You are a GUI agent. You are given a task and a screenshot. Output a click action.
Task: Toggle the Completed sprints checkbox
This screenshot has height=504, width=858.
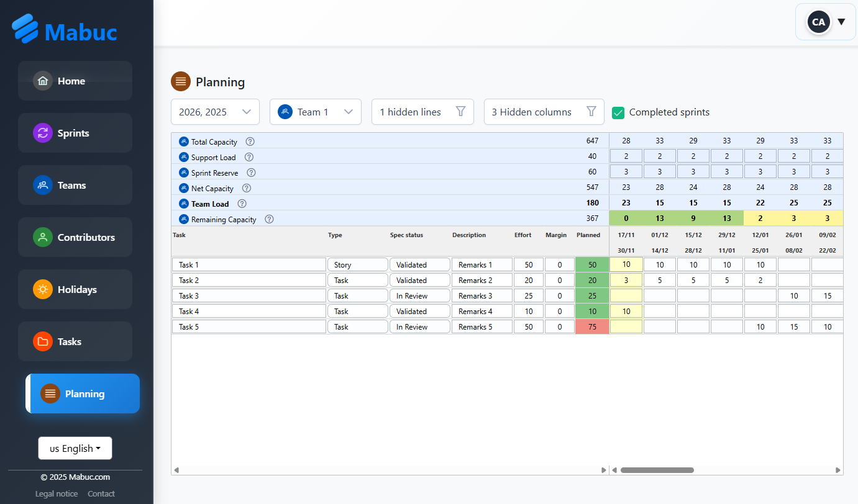pyautogui.click(x=618, y=112)
